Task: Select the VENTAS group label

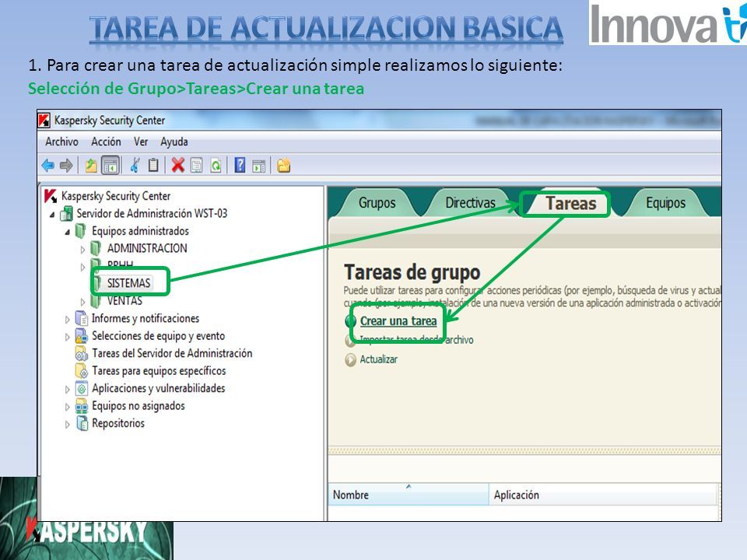Action: click(124, 301)
